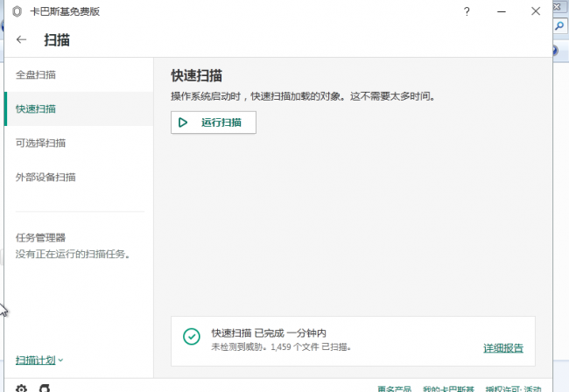Click the 运行扫描 button
The height and width of the screenshot is (392, 569).
(214, 122)
